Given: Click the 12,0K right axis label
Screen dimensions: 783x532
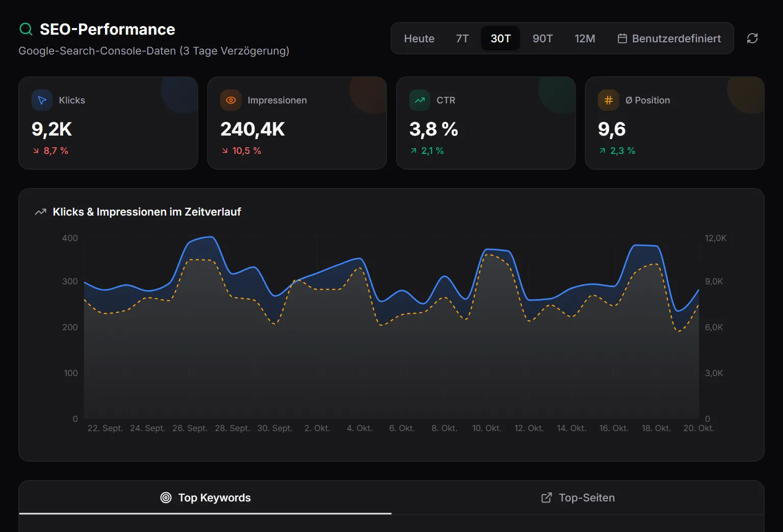Looking at the screenshot, I should click(716, 238).
